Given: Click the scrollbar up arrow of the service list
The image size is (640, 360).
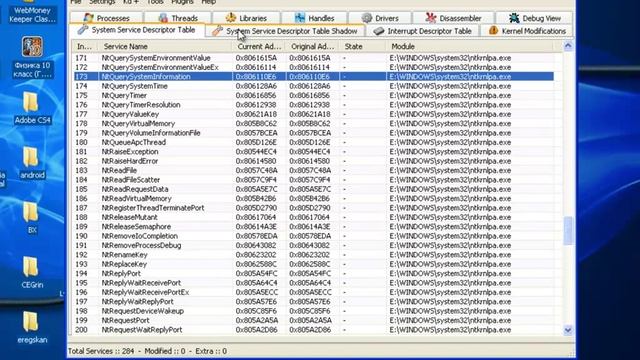Looking at the screenshot, I should pos(568,46).
